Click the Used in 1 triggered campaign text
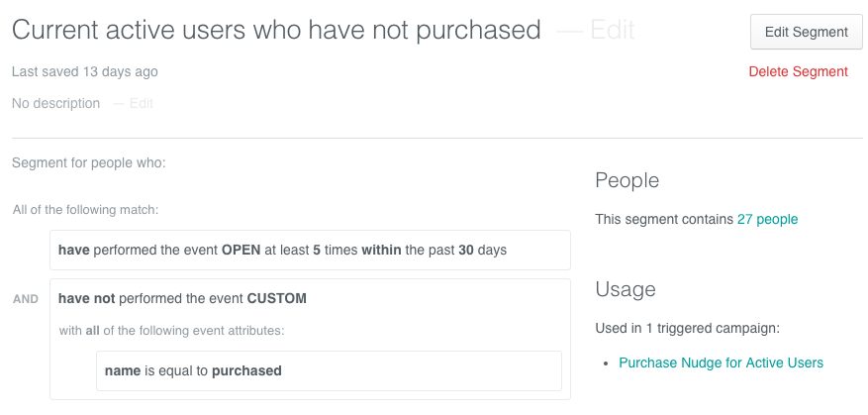868x415 pixels. point(687,328)
